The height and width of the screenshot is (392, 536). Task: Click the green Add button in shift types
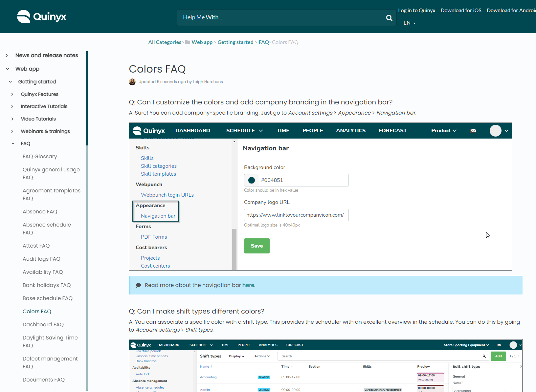pos(498,356)
